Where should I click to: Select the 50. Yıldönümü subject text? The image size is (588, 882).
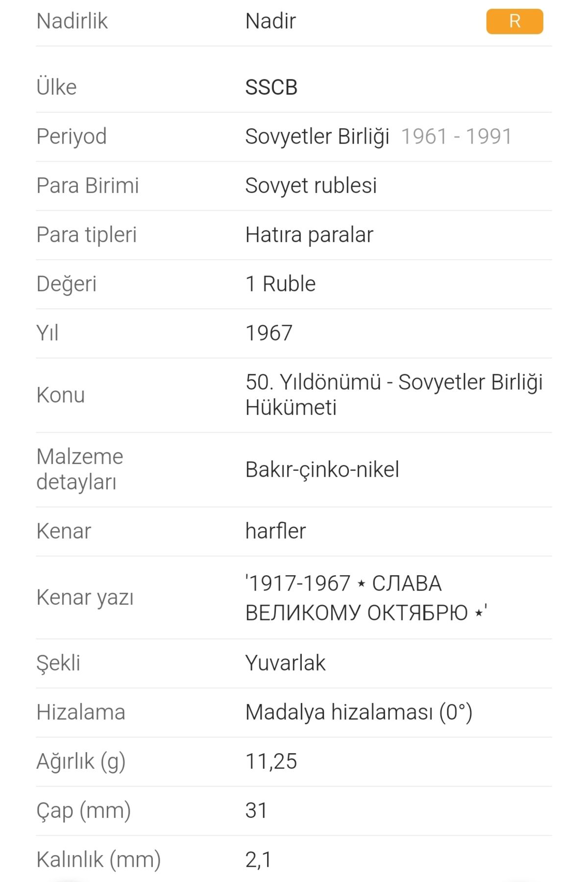[394, 395]
